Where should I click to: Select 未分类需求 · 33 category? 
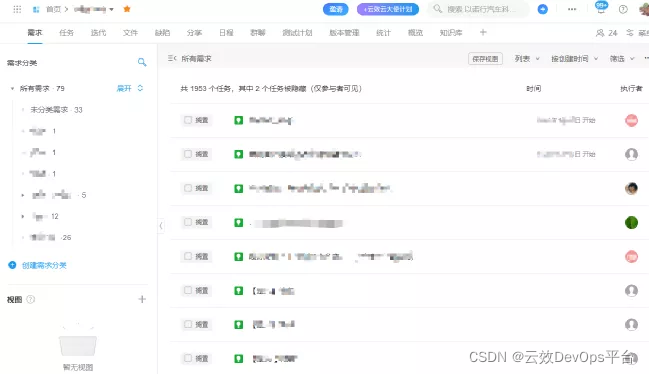56,110
